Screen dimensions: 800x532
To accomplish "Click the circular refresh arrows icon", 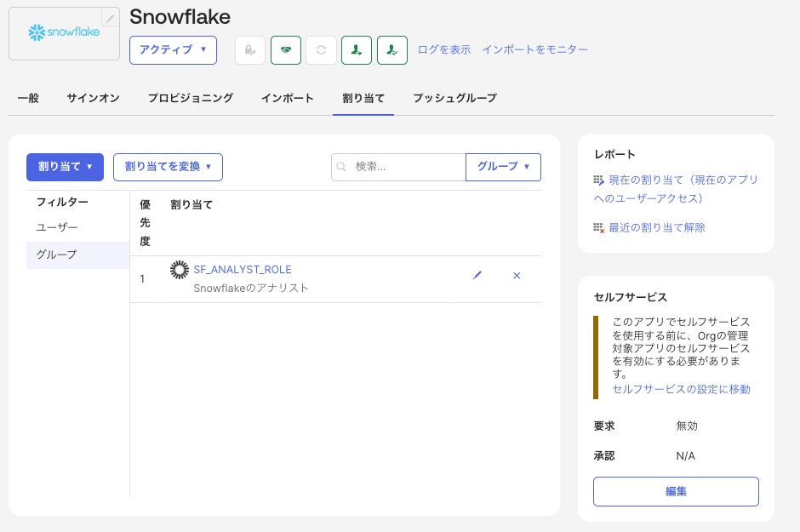I will coord(321,50).
